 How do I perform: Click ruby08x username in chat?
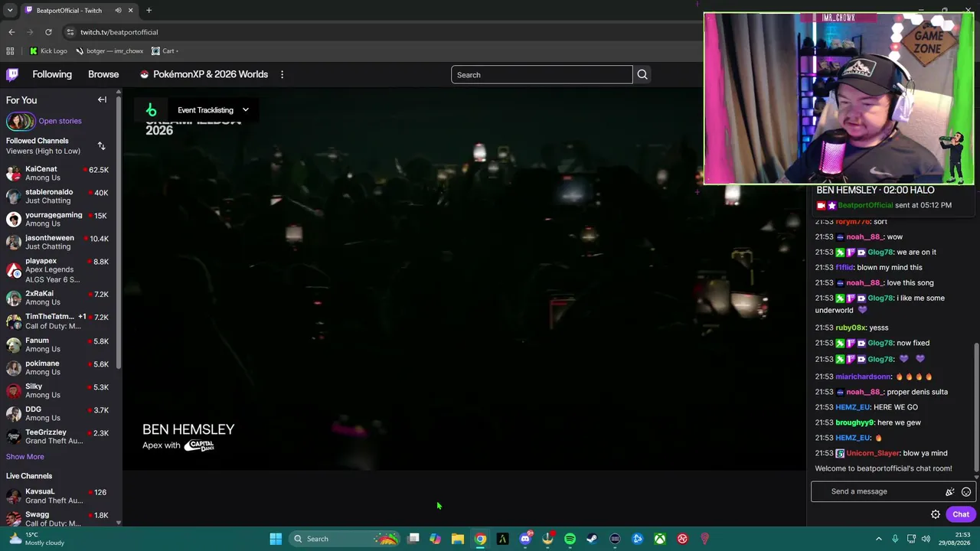(x=851, y=328)
